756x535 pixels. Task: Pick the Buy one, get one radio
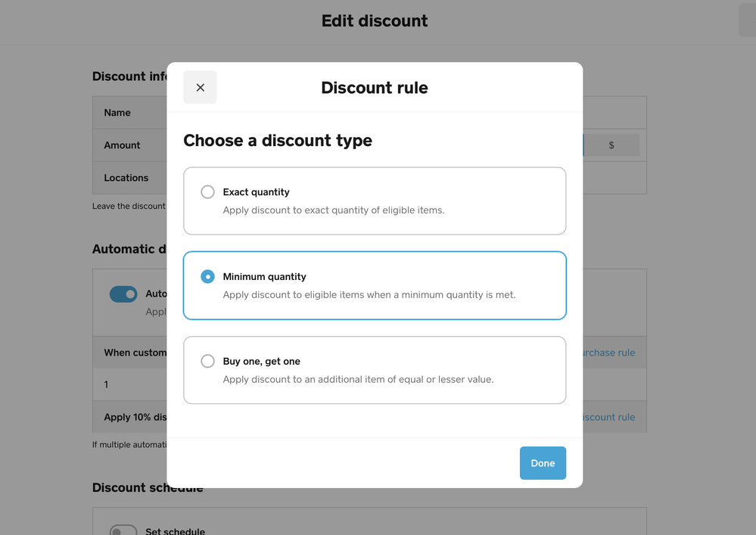pyautogui.click(x=207, y=362)
